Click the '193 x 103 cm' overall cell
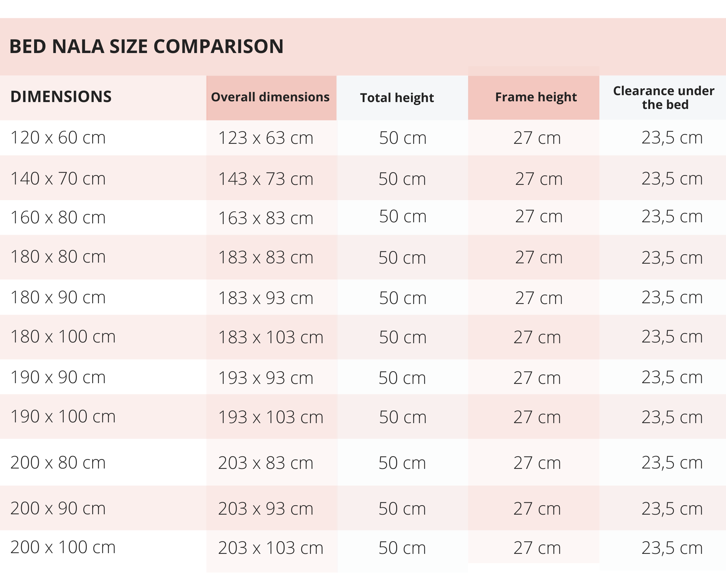726x588 pixels. click(x=270, y=417)
